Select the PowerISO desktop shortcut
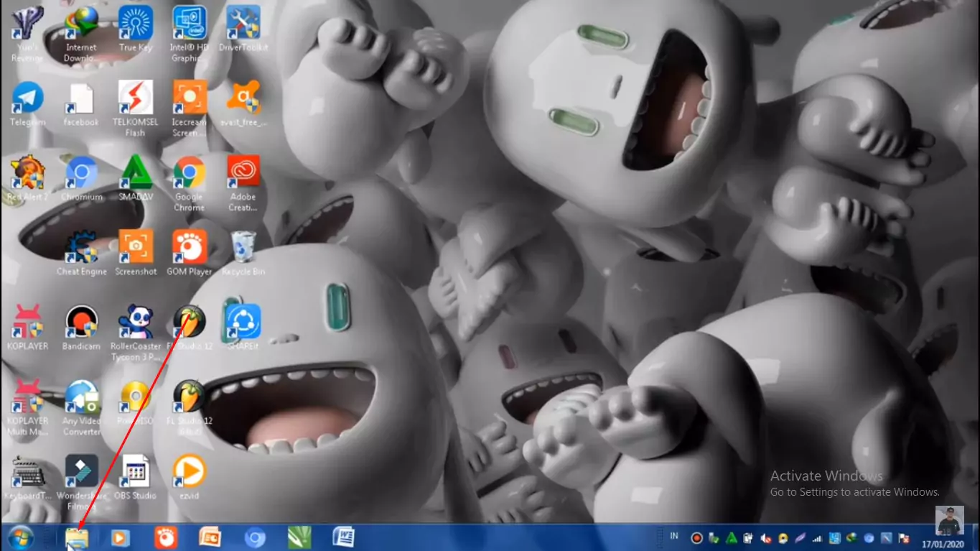Image resolution: width=980 pixels, height=551 pixels. [136, 404]
